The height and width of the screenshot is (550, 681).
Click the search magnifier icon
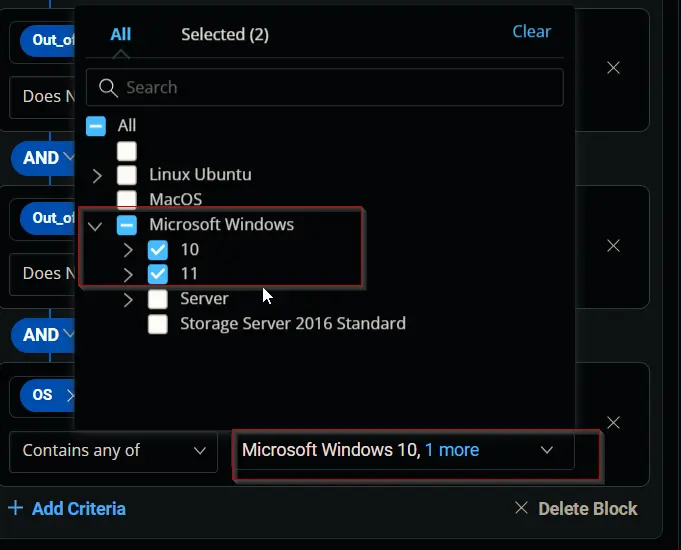(x=108, y=88)
